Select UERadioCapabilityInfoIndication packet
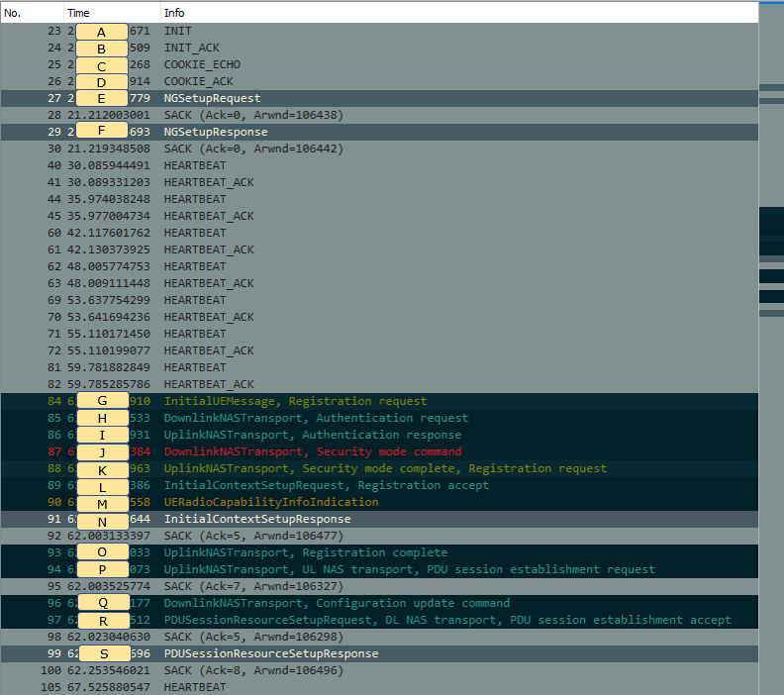Screen dimensions: 784x695 pos(379,503)
